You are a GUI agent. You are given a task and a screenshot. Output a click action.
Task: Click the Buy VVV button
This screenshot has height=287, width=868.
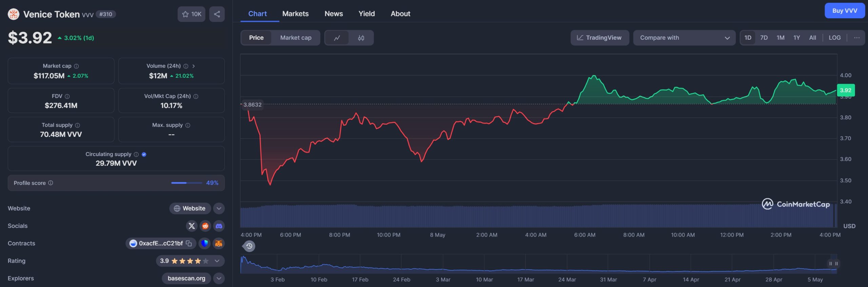click(x=845, y=11)
